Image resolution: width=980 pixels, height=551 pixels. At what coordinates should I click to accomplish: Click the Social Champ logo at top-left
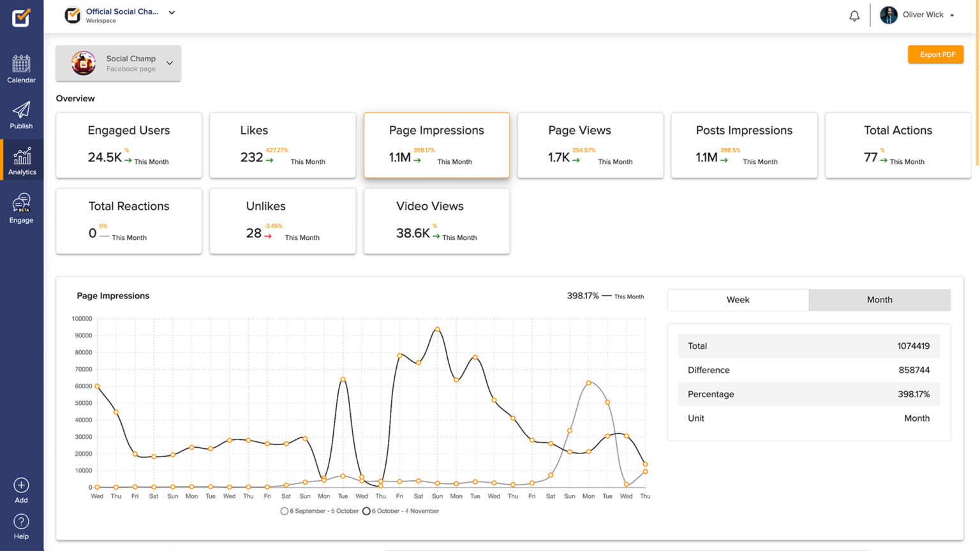point(21,17)
